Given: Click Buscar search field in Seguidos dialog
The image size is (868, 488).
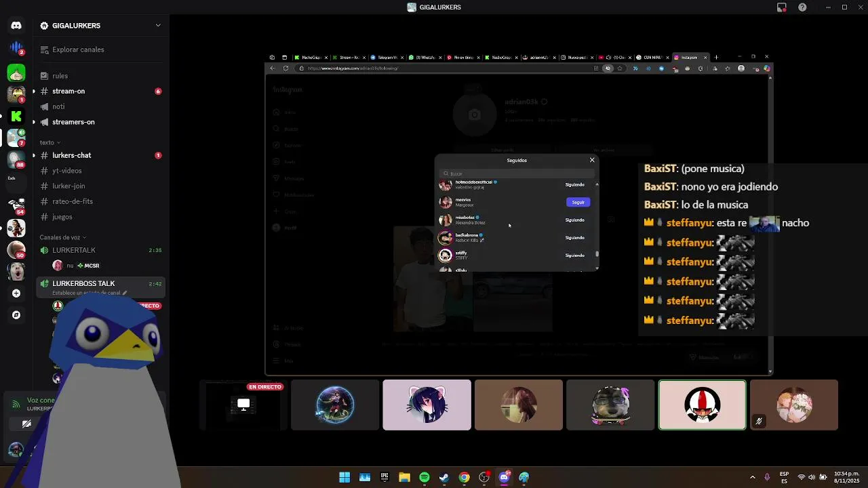Looking at the screenshot, I should coord(517,174).
